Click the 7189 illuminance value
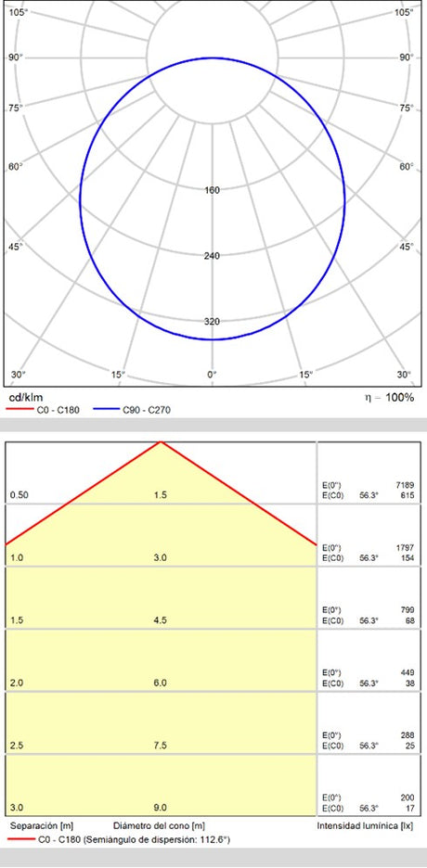 405,486
